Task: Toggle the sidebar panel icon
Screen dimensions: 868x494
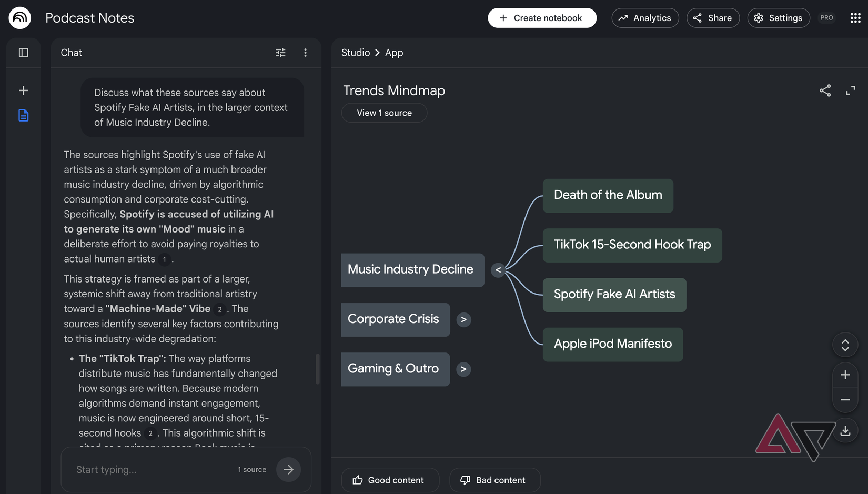Action: coord(24,53)
